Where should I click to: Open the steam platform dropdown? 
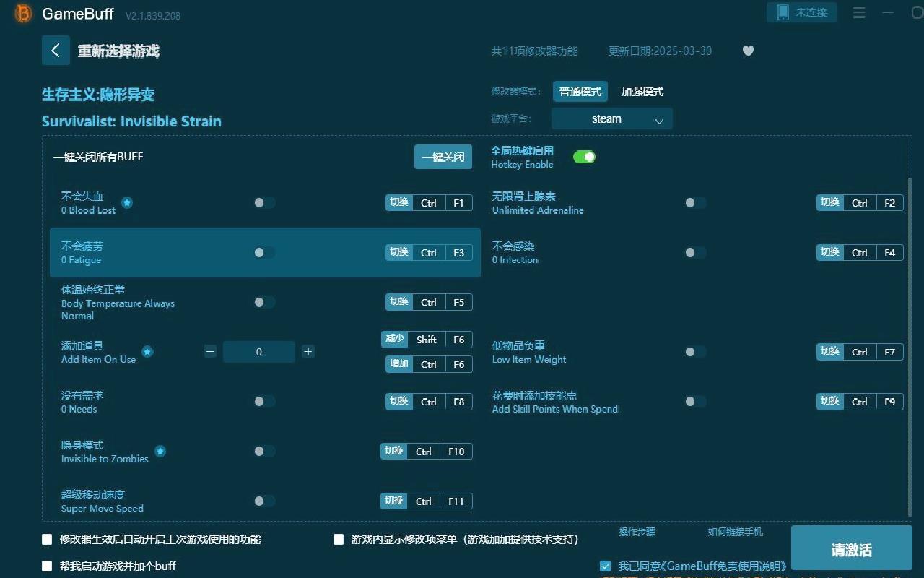(611, 119)
